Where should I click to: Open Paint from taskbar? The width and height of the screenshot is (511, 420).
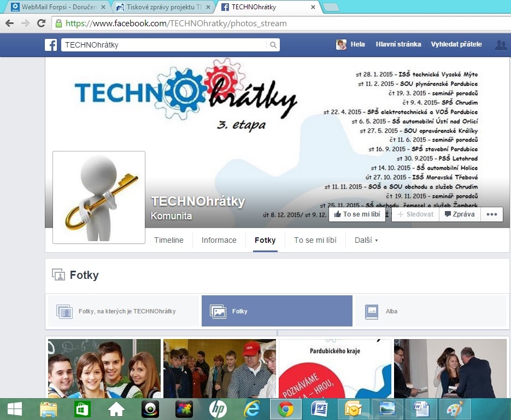(455, 409)
